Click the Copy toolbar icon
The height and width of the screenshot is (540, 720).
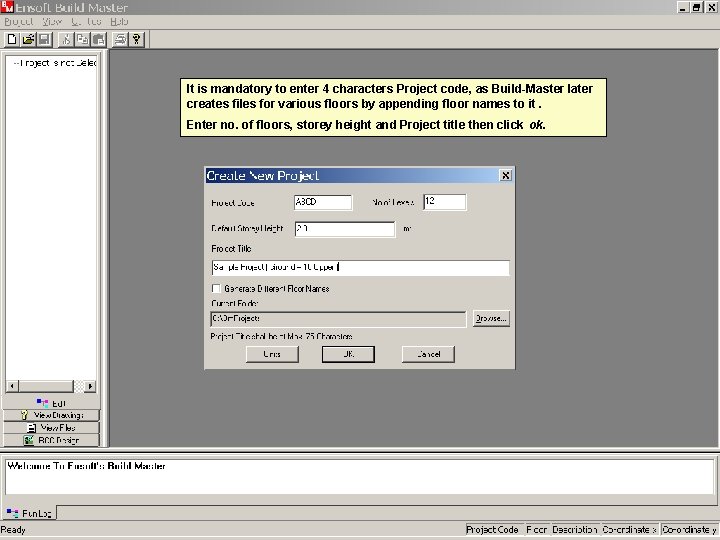click(82, 39)
